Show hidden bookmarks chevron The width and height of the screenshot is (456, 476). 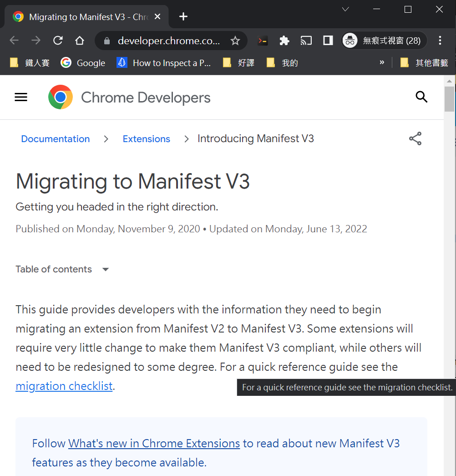(x=382, y=62)
